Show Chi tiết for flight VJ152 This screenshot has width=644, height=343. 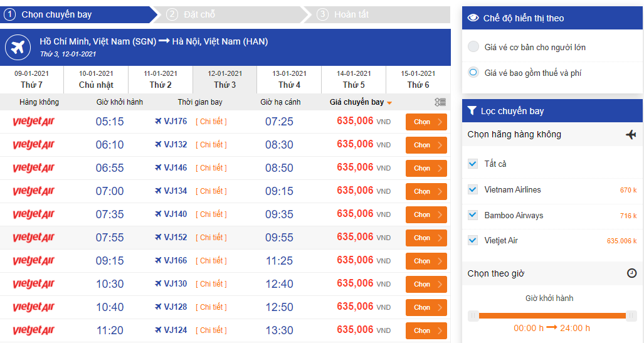click(x=211, y=238)
